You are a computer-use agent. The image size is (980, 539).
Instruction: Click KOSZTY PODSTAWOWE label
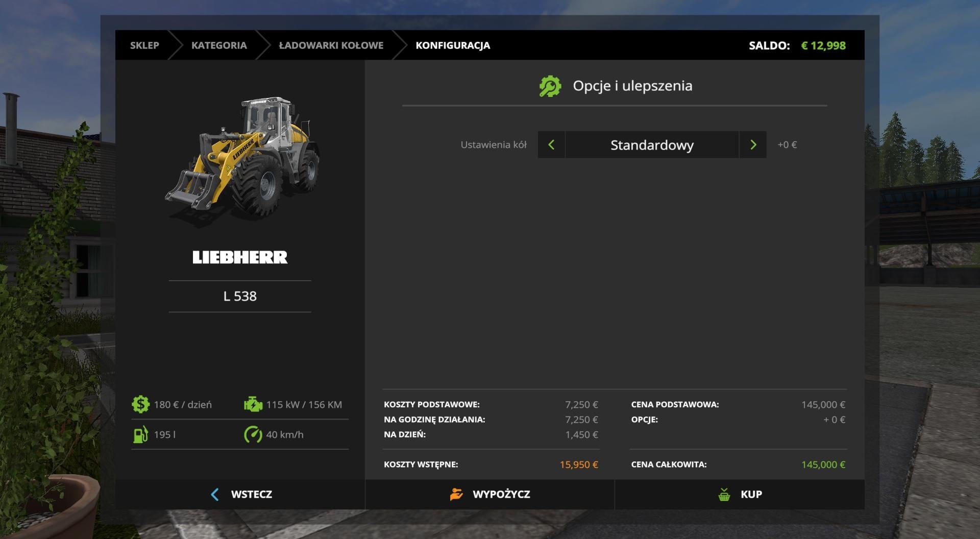pyautogui.click(x=432, y=404)
